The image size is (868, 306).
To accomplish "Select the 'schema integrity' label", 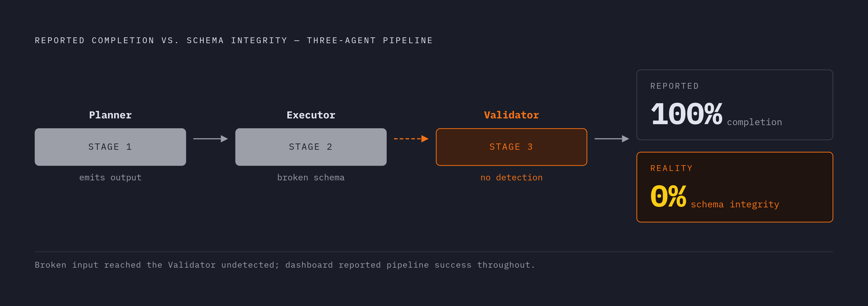I will (735, 204).
